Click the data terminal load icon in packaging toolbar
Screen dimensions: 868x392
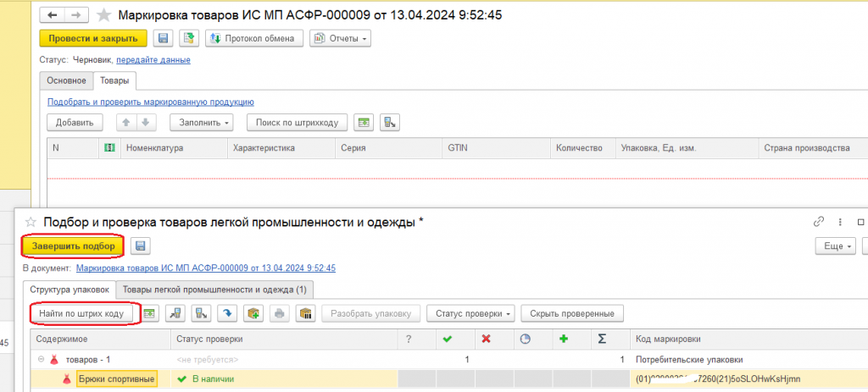click(x=201, y=313)
